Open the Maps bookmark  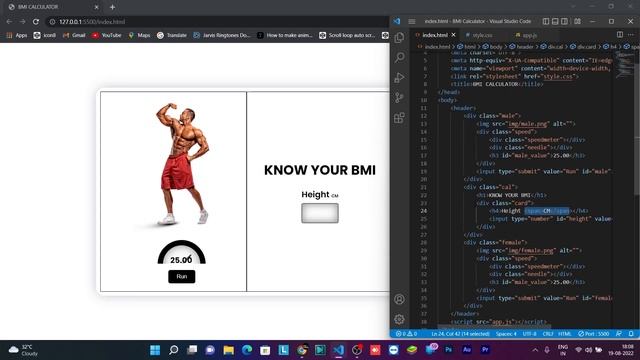click(x=139, y=36)
